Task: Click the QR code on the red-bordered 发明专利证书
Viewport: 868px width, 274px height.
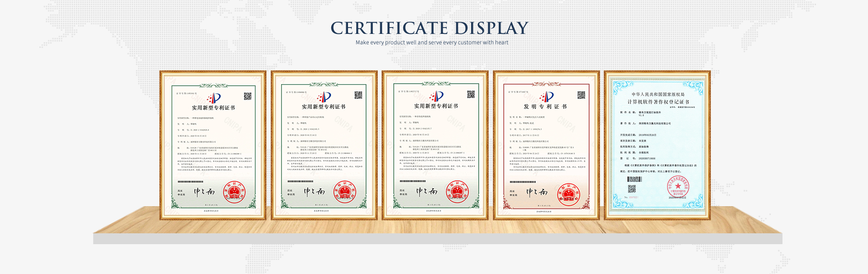Action: (x=581, y=95)
